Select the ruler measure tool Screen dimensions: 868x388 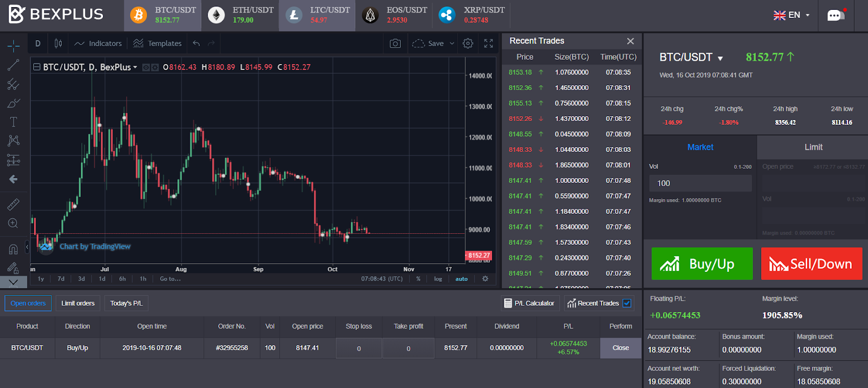(x=14, y=205)
